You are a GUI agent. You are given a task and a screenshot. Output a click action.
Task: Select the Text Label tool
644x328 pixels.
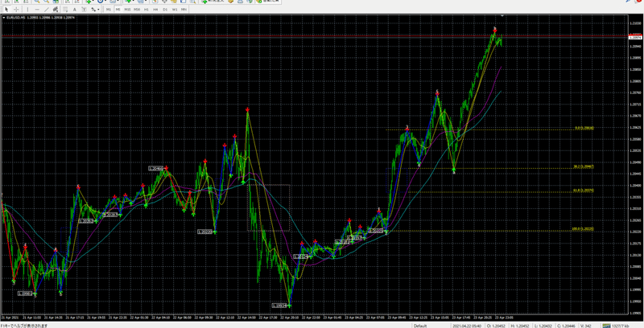tap(84, 9)
